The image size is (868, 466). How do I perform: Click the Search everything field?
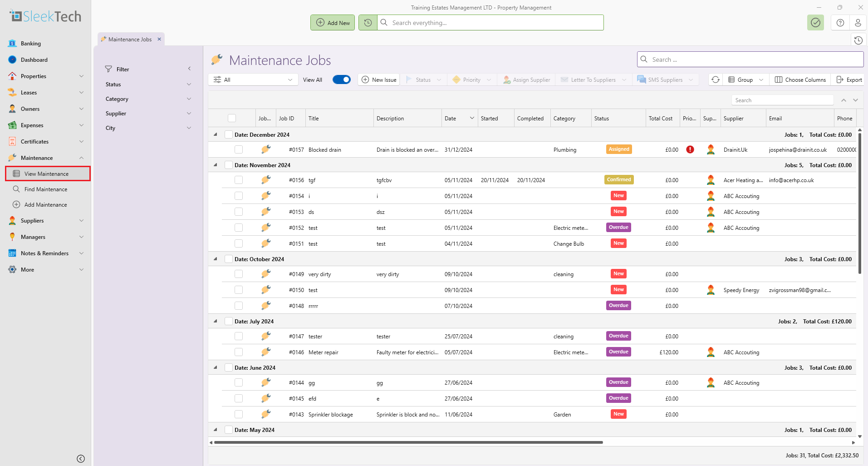click(x=490, y=23)
